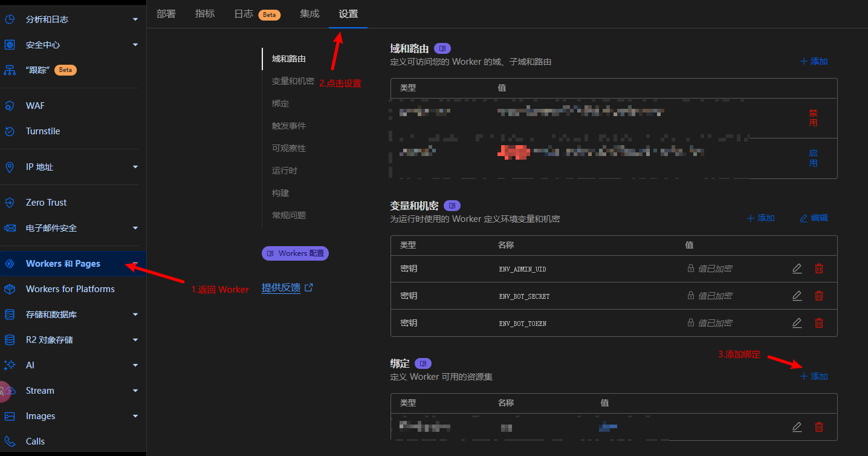
Task: Click 添加 in 变量和机密 section
Action: click(x=761, y=218)
